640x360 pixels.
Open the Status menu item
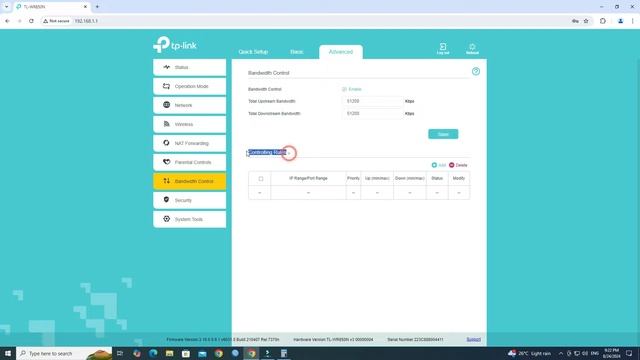(x=189, y=67)
